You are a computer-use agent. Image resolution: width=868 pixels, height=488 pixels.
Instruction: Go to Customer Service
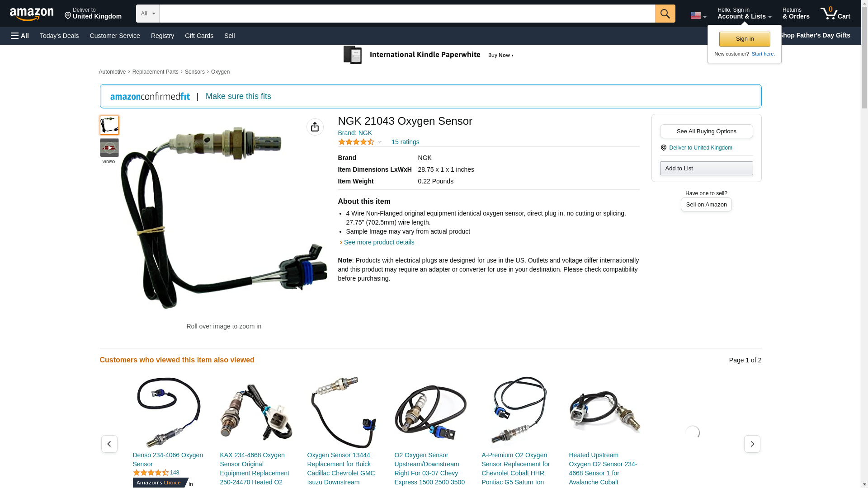(115, 36)
